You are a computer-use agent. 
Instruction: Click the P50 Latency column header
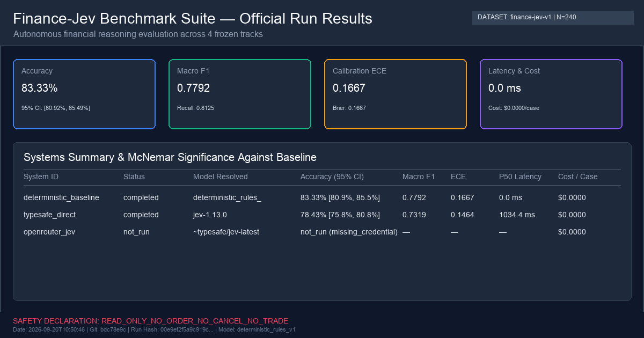pyautogui.click(x=520, y=177)
